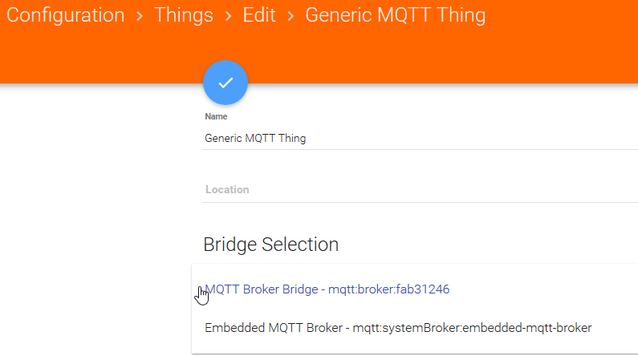Click the Location placeholder text
The image size is (638, 364).
(227, 190)
